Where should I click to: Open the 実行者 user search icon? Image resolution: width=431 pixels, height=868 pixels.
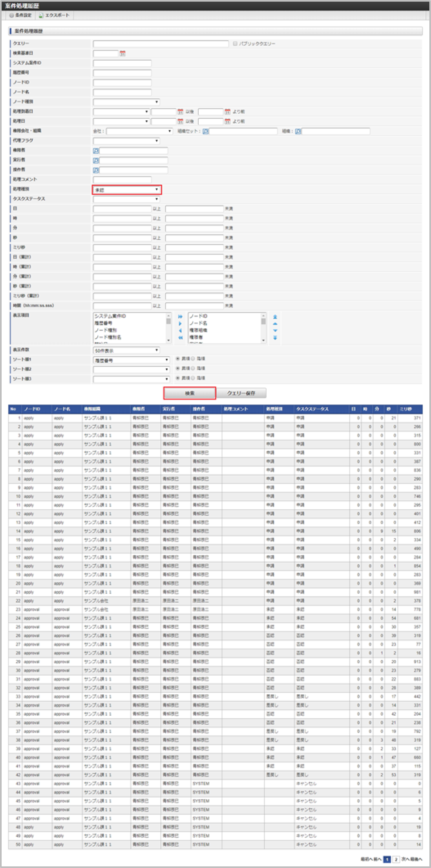[96, 160]
